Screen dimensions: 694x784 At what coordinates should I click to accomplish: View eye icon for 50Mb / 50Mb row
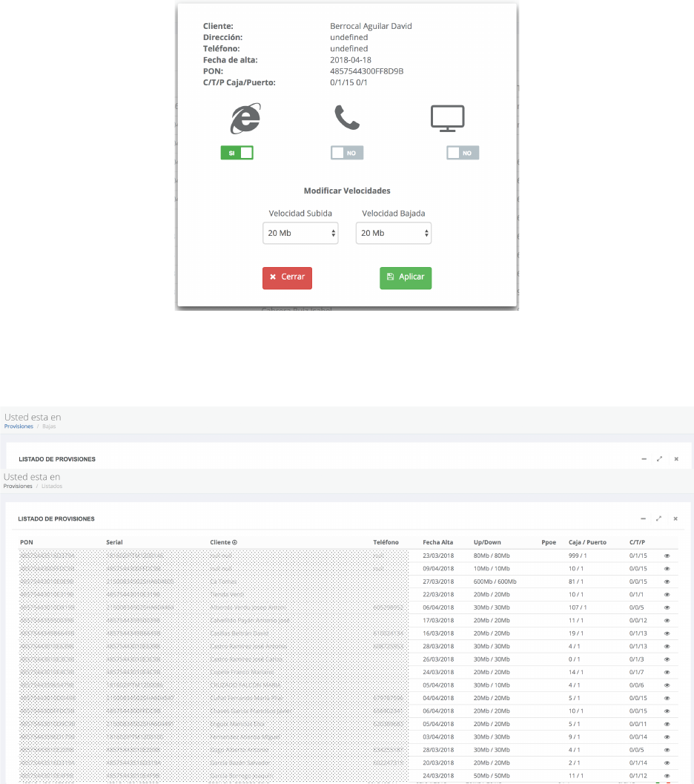click(667, 776)
